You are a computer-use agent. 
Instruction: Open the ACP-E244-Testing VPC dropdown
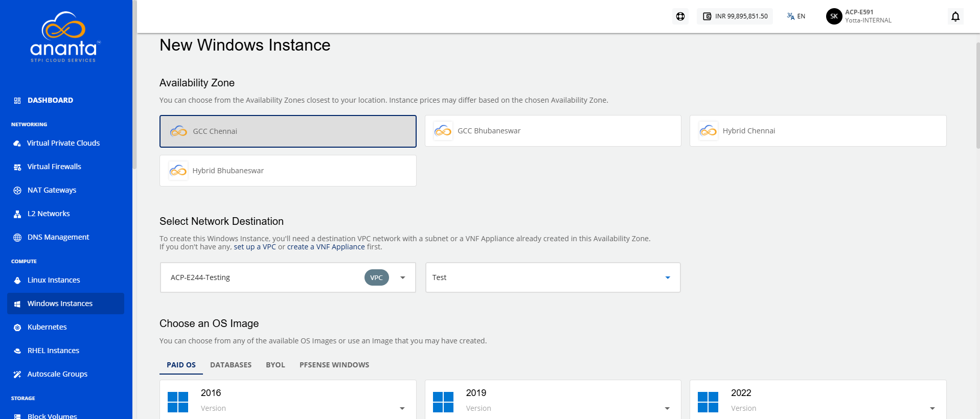click(288, 277)
